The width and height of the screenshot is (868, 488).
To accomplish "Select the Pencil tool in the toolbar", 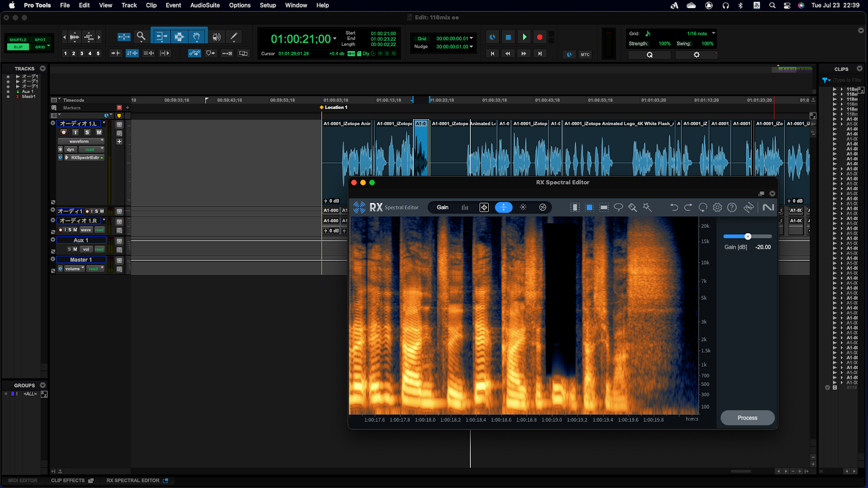I will coord(234,37).
